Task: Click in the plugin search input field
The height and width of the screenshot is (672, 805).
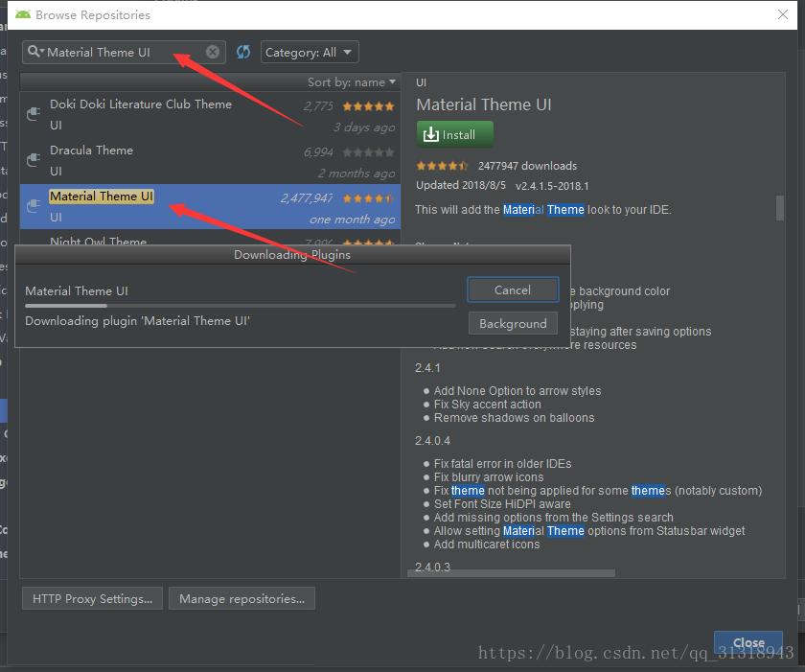Action: tap(124, 53)
